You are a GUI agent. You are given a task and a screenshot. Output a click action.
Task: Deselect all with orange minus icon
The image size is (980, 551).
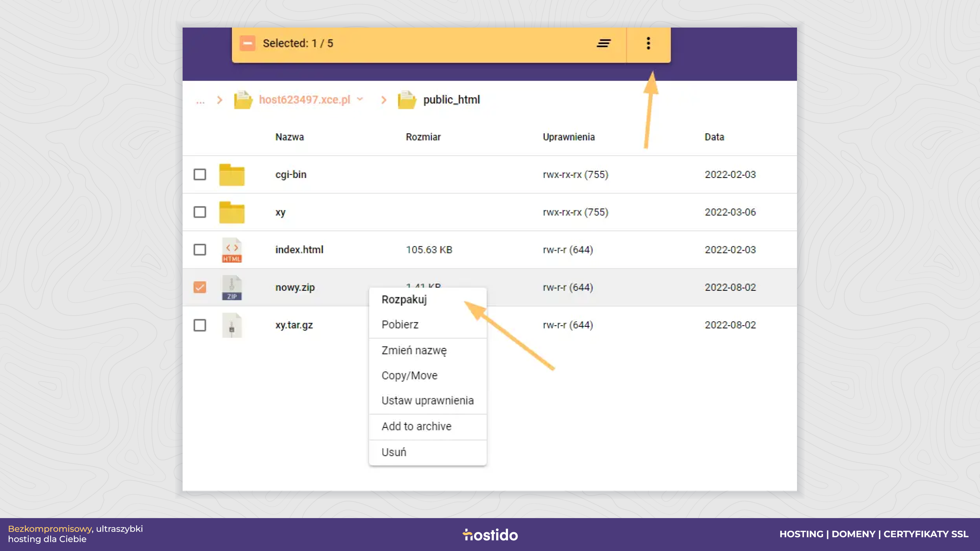point(247,43)
